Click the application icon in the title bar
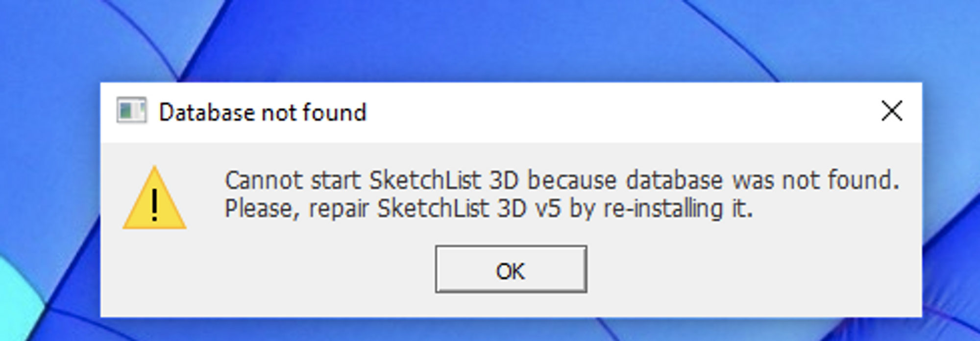Screen dimensions: 980x341 pos(131,110)
